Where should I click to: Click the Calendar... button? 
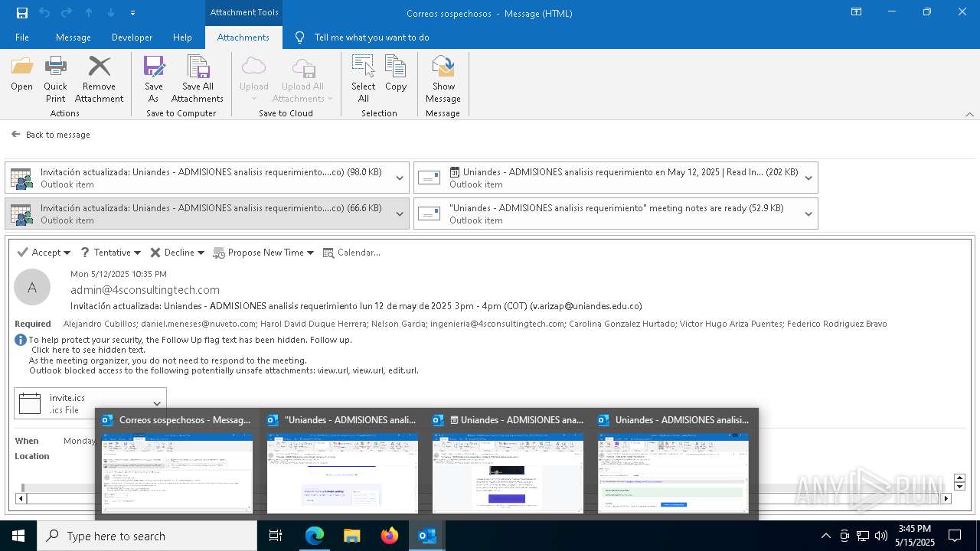coord(351,253)
